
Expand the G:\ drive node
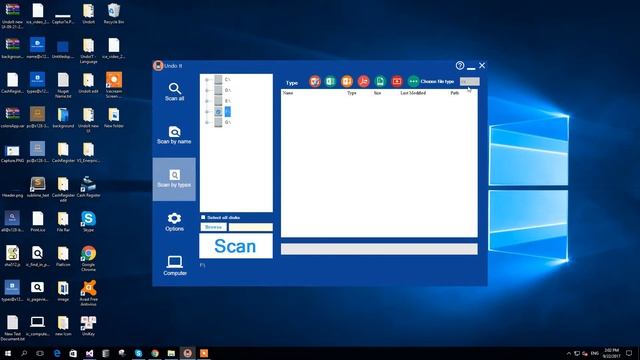pos(207,122)
